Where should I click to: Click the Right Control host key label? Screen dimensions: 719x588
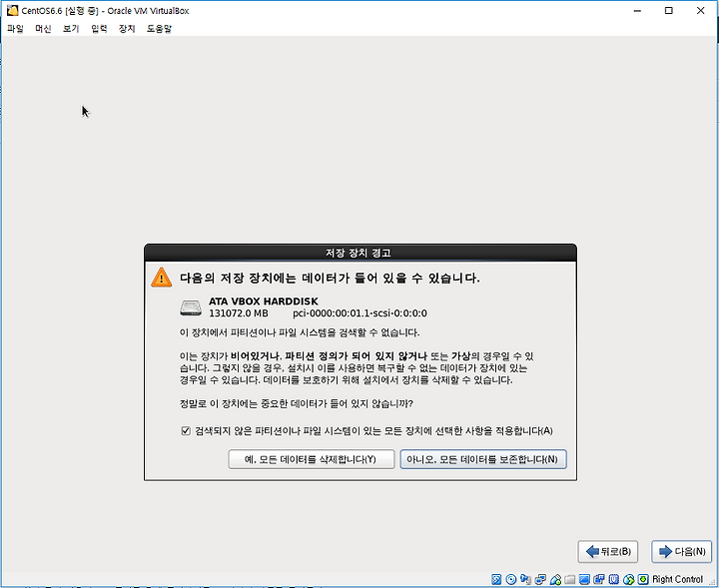(x=677, y=579)
